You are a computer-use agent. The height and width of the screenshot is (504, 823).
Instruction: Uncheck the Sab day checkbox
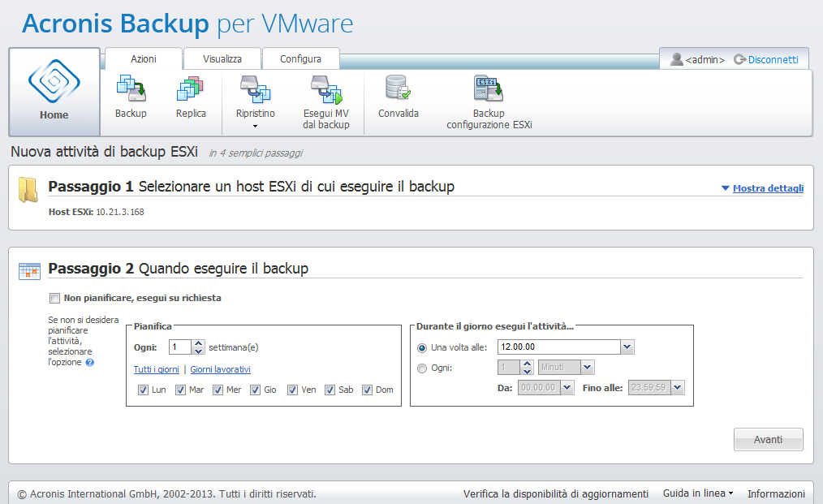330,390
